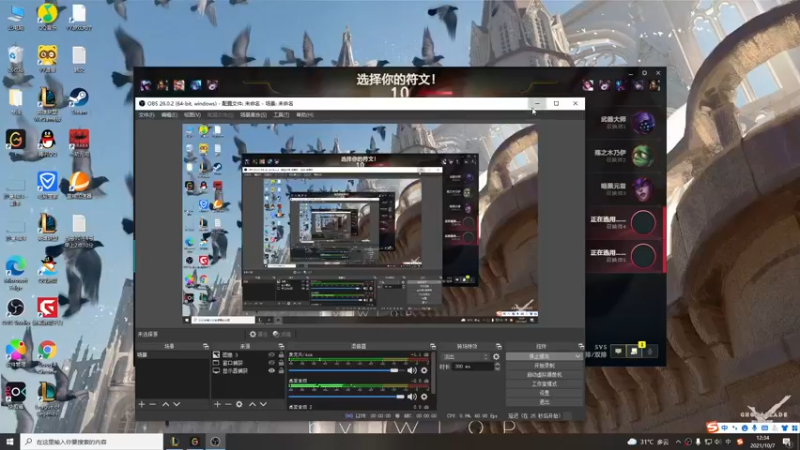Open the View menu in OBS
Image resolution: width=800 pixels, height=450 pixels.
coord(192,115)
